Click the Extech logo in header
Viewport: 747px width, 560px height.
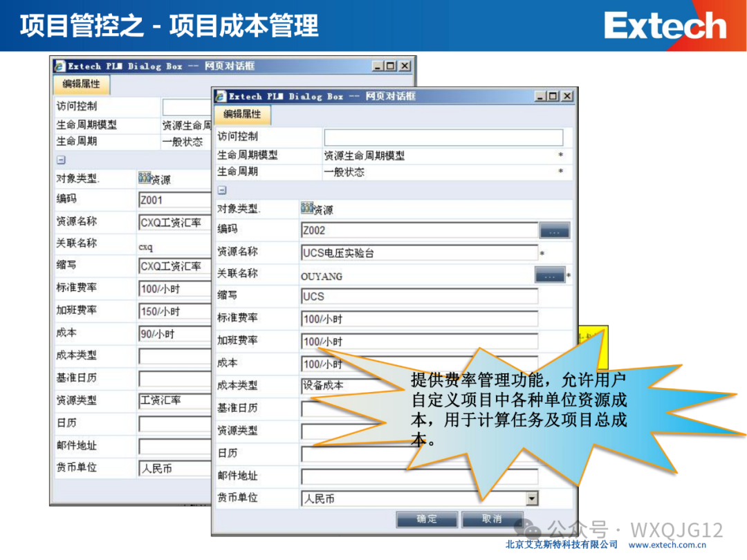(665, 26)
